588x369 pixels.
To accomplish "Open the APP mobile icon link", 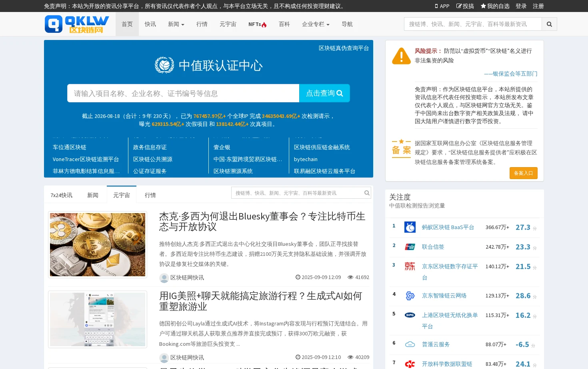I will pos(442,6).
